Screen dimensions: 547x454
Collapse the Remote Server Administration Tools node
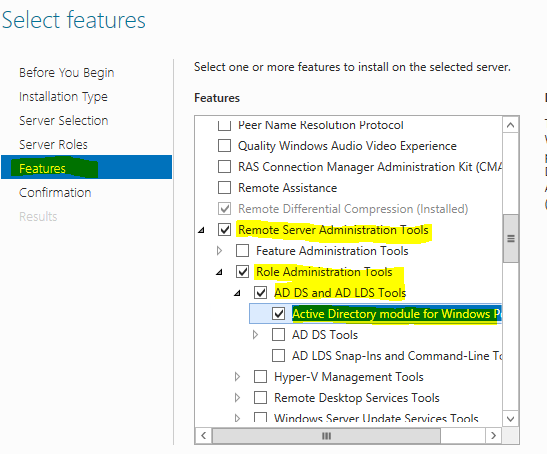click(201, 230)
